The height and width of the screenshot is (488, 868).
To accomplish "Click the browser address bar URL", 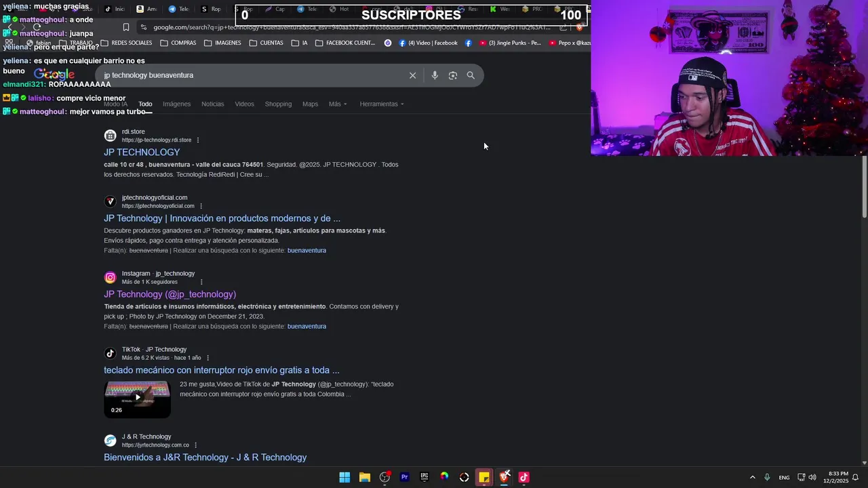I will point(351,27).
